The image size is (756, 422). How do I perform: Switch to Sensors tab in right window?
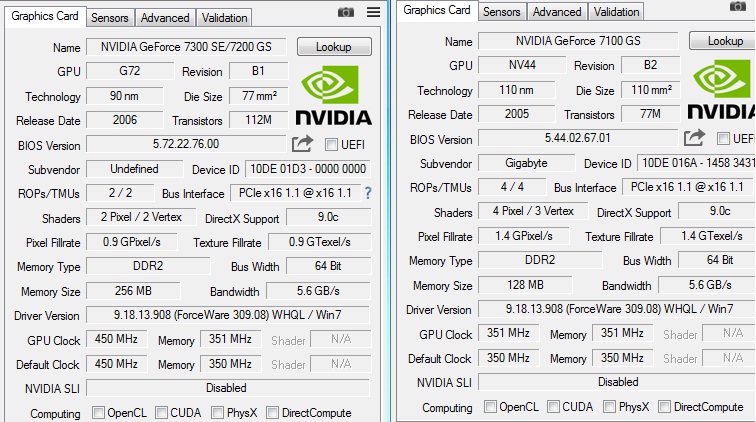click(x=502, y=12)
